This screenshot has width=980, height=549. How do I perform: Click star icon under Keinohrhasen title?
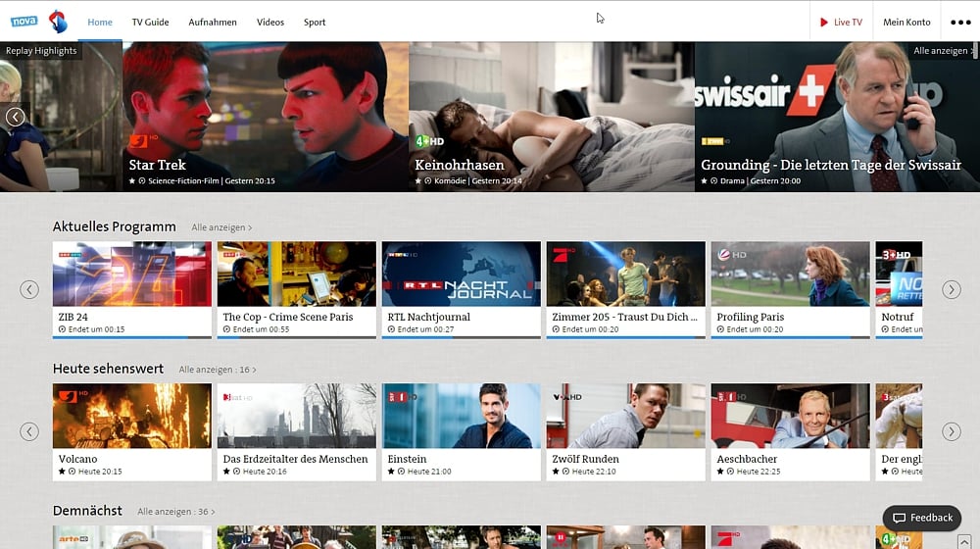coord(418,180)
